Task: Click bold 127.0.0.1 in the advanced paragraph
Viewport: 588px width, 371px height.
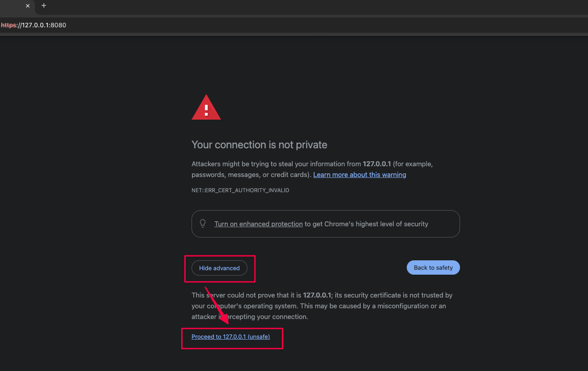Action: (317, 295)
